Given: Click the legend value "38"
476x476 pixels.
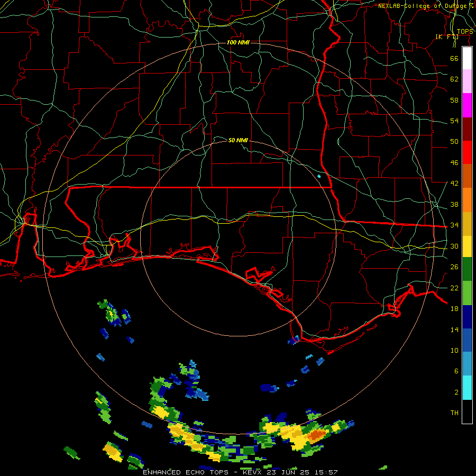Looking at the screenshot, I should pos(454,204).
